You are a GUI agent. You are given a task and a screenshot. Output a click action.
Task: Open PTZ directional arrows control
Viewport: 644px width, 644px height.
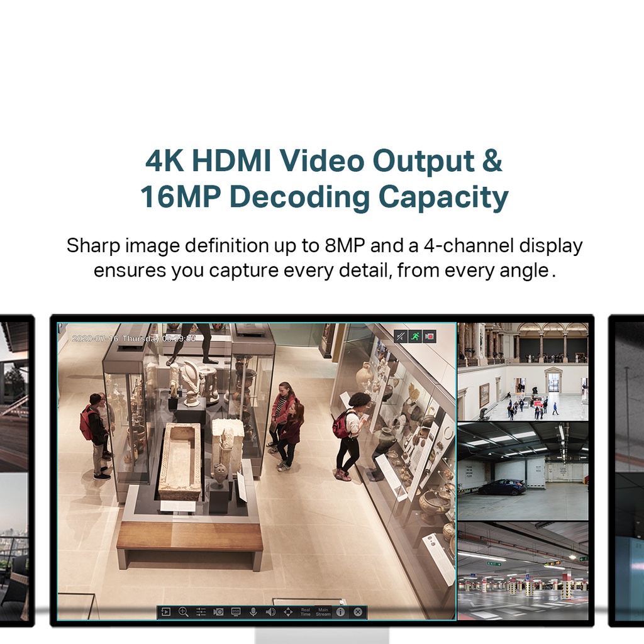tap(288, 612)
